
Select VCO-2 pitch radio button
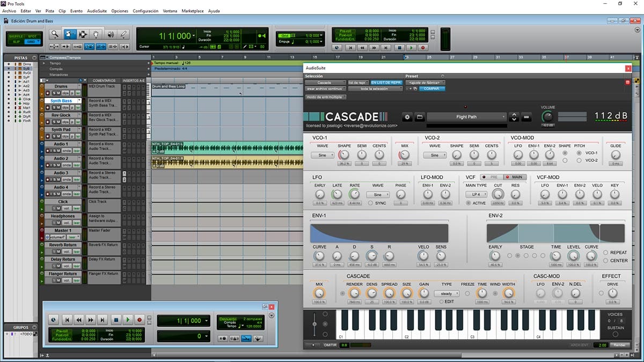(x=579, y=160)
